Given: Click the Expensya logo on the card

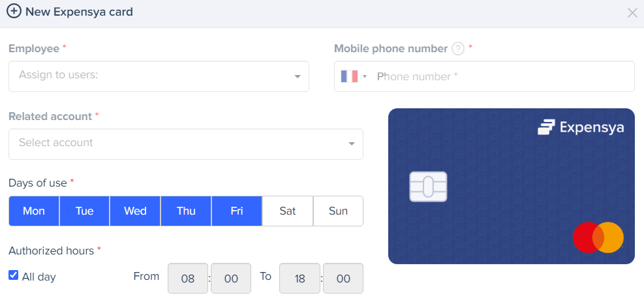Looking at the screenshot, I should click(581, 127).
